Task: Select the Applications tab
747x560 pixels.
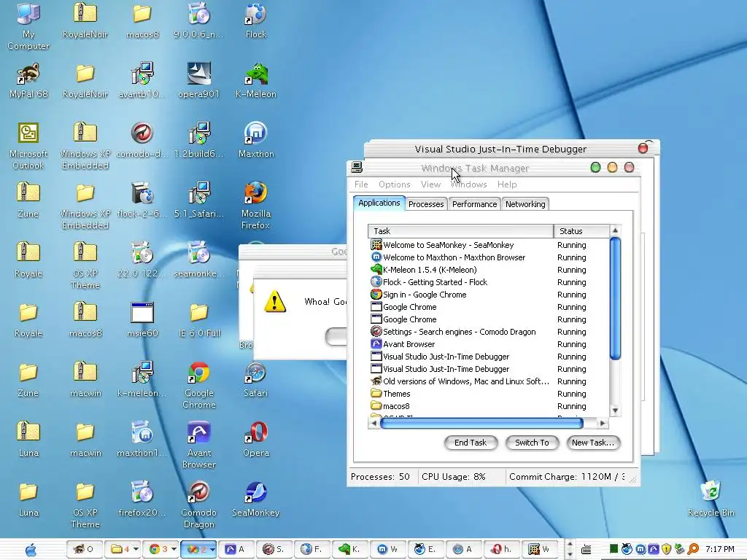Action: pyautogui.click(x=379, y=203)
